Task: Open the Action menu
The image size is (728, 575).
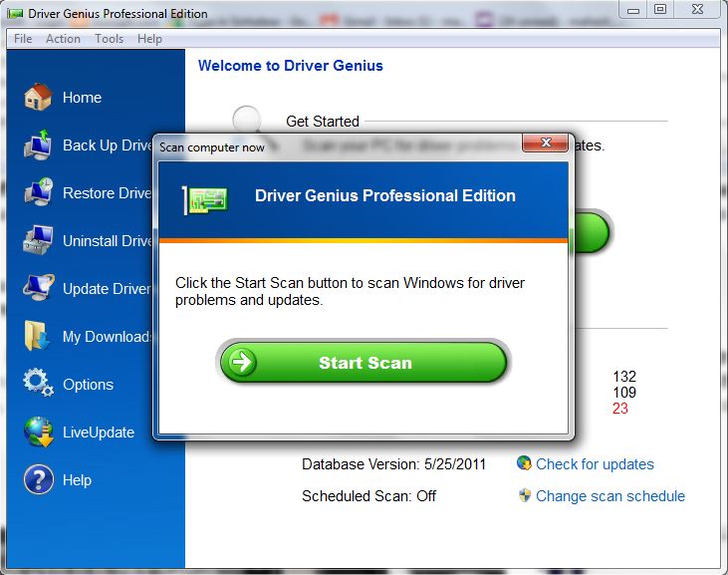Action: [63, 39]
